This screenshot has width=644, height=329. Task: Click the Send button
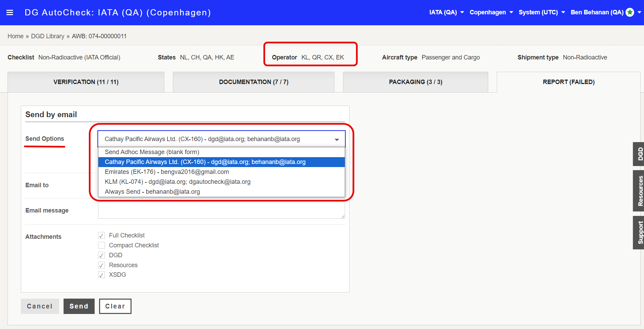pos(79,306)
